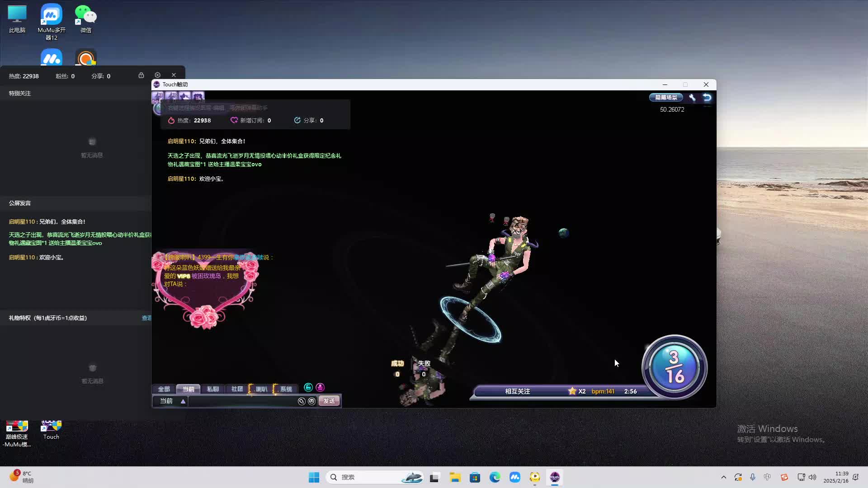The height and width of the screenshot is (488, 868).
Task: Toggle the 隐藏场景 hide scene button
Action: (x=666, y=98)
